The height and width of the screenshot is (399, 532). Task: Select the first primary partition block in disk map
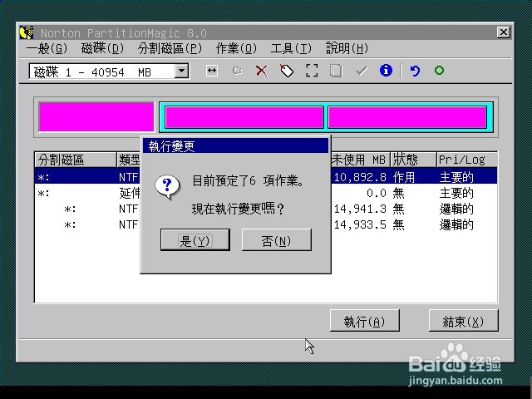[x=96, y=116]
